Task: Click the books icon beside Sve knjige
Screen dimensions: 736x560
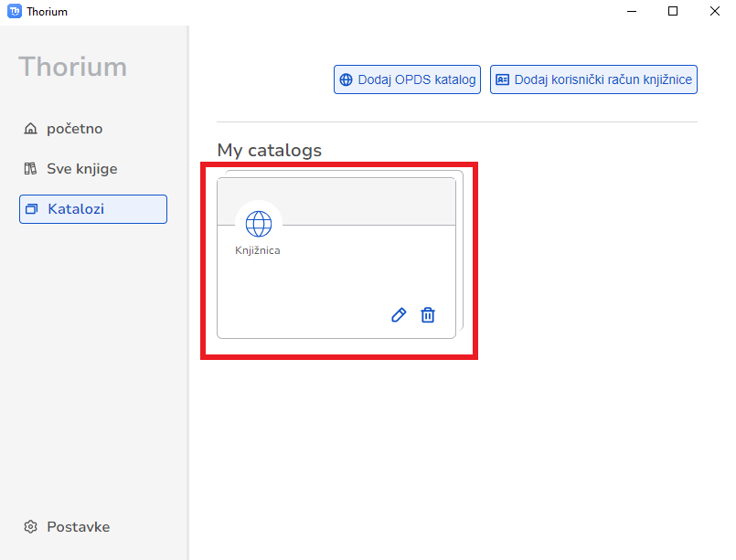Action: pyautogui.click(x=30, y=169)
